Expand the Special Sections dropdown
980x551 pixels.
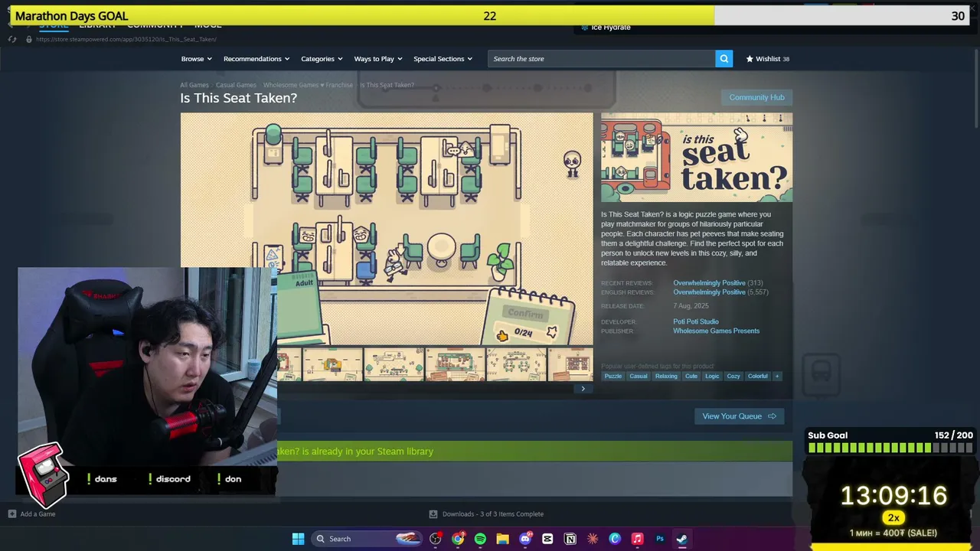point(443,59)
